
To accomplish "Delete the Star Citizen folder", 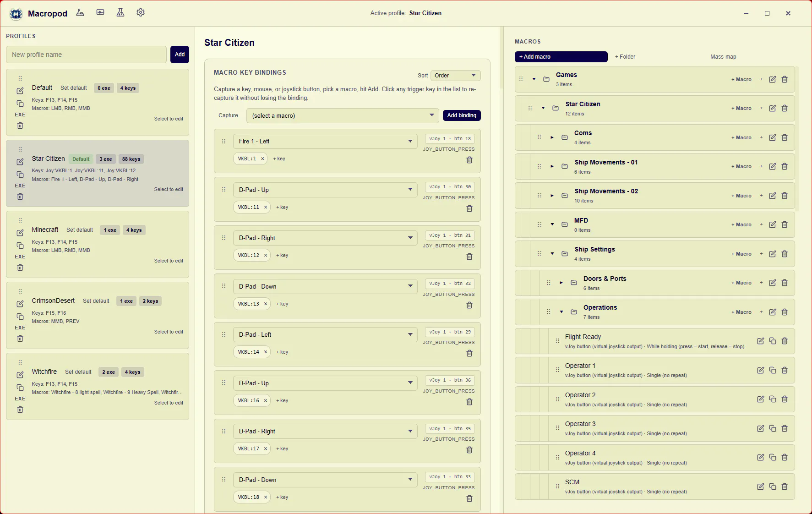I will point(785,108).
